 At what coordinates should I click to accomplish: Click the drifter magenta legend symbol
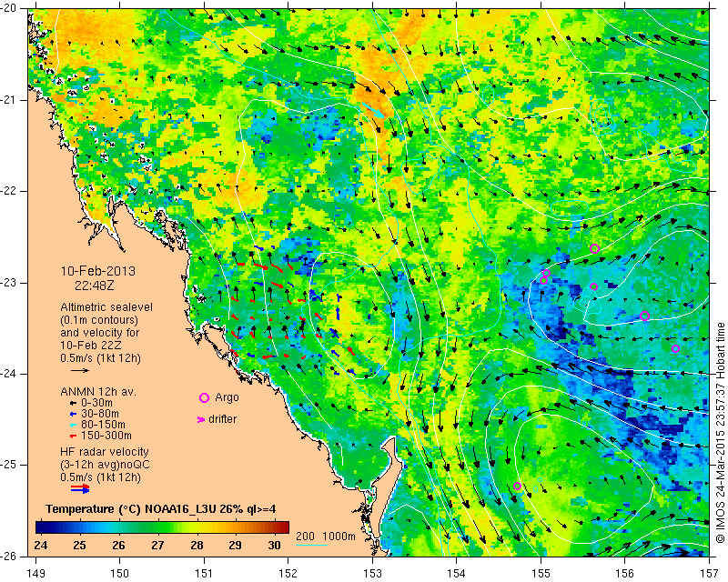(201, 419)
